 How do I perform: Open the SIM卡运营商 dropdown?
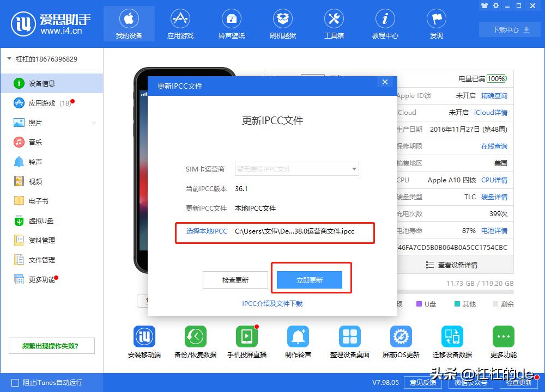[296, 169]
